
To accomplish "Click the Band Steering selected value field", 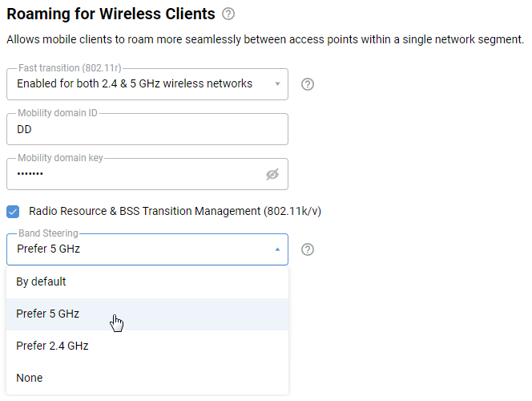I will 136,249.
